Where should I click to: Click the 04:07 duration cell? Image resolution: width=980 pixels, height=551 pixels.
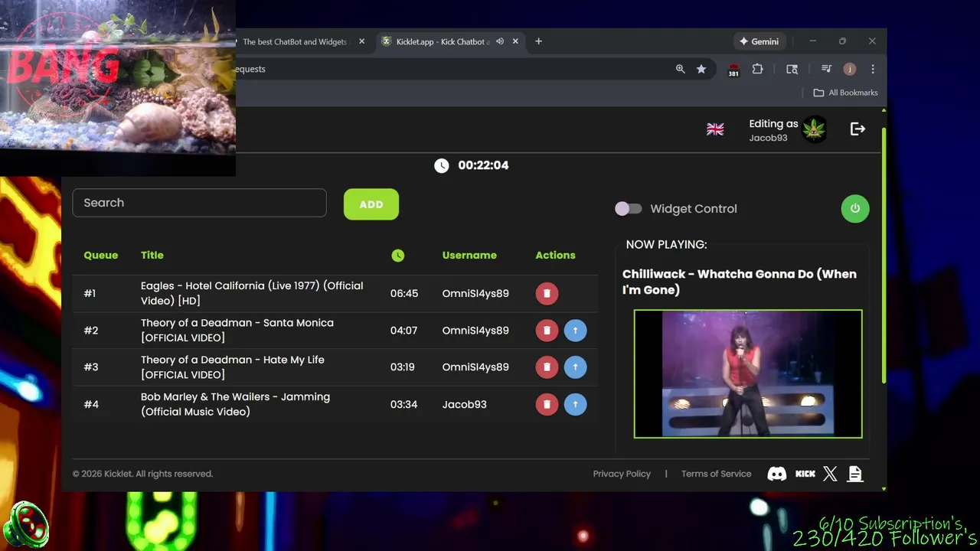[403, 331]
